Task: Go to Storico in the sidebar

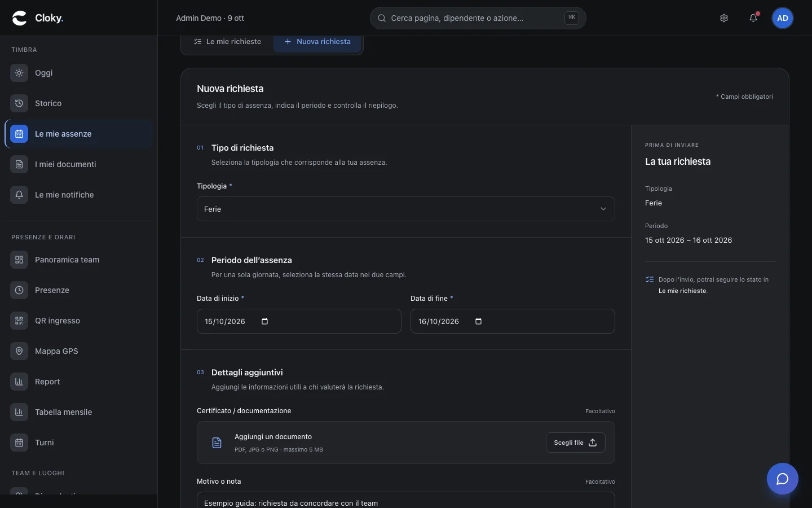Action: pyautogui.click(x=78, y=103)
